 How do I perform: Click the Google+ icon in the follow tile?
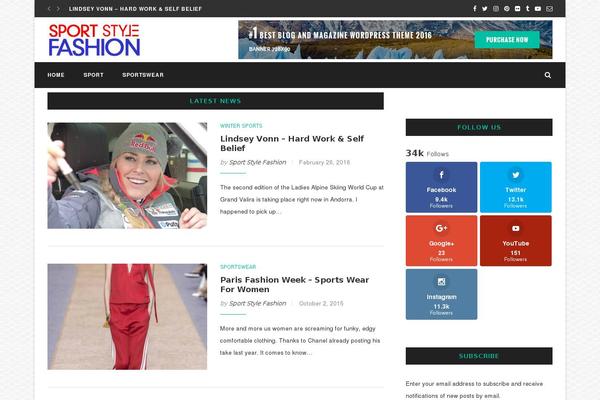tap(441, 229)
